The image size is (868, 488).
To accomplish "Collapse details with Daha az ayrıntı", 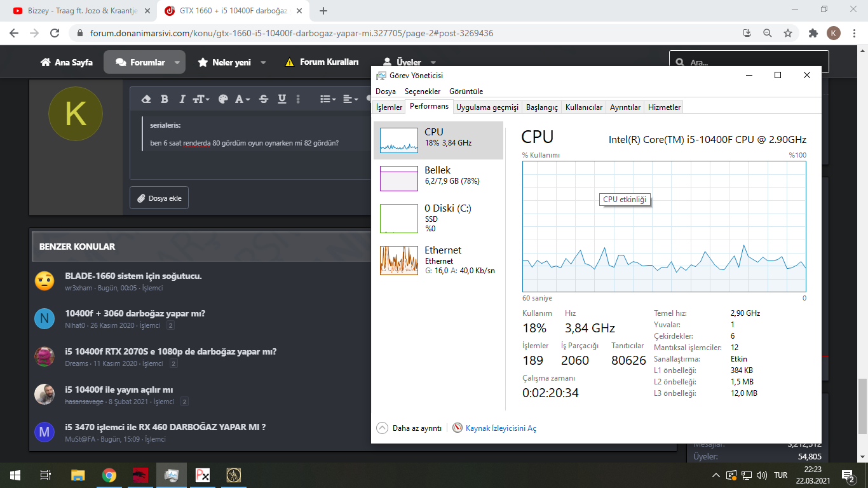I will coord(410,428).
